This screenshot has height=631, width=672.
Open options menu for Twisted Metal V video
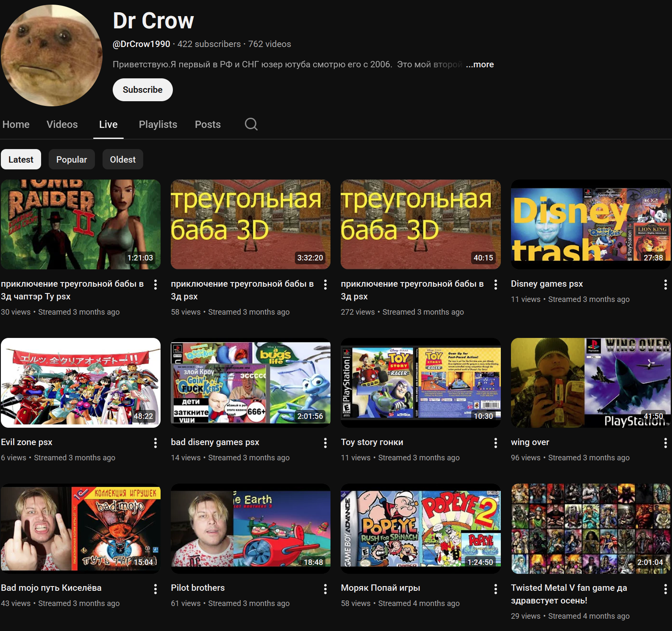(x=665, y=589)
